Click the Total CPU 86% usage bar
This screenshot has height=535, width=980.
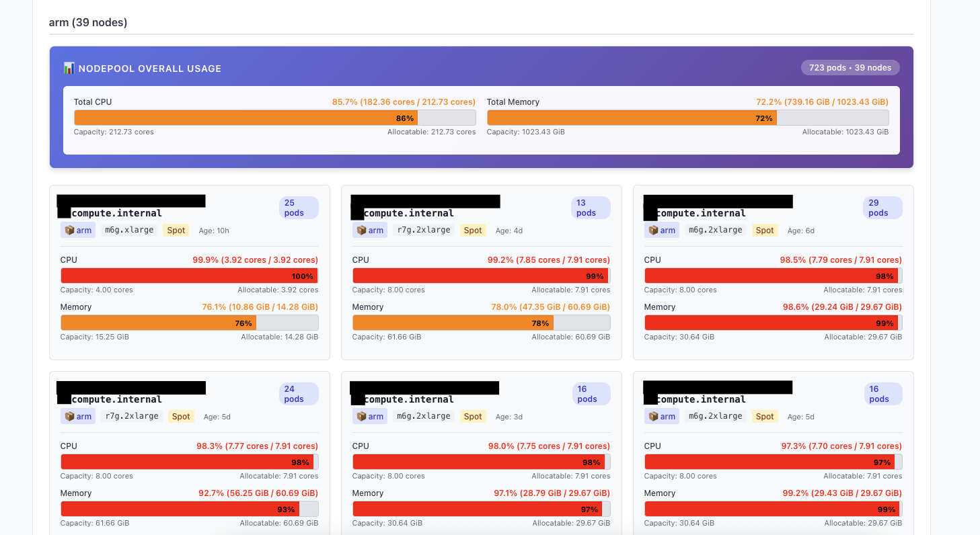[274, 118]
